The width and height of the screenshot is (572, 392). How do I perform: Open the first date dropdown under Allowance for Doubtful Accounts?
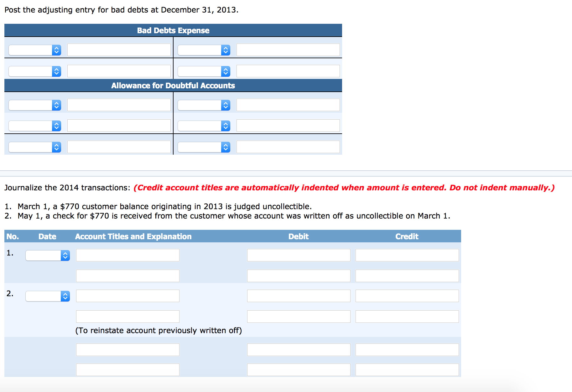[34, 105]
